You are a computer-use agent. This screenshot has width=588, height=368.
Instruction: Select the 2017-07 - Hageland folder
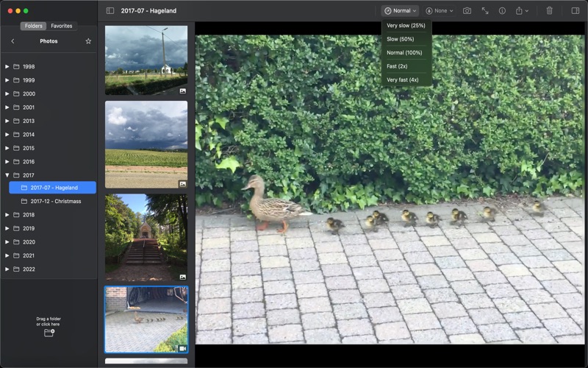(52, 188)
